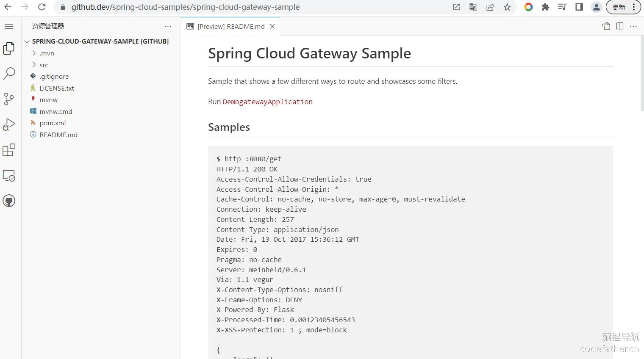
Task: Open the Extensions view
Action: [9, 150]
